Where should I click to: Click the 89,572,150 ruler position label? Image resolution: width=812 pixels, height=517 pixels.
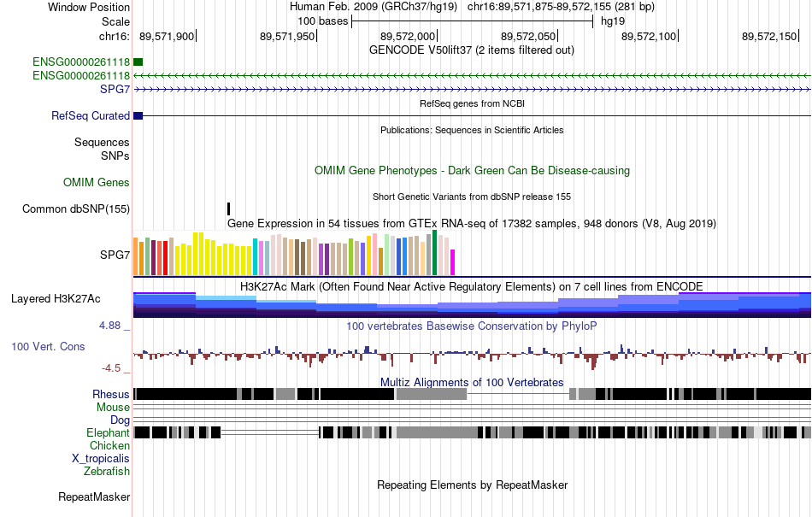click(769, 36)
